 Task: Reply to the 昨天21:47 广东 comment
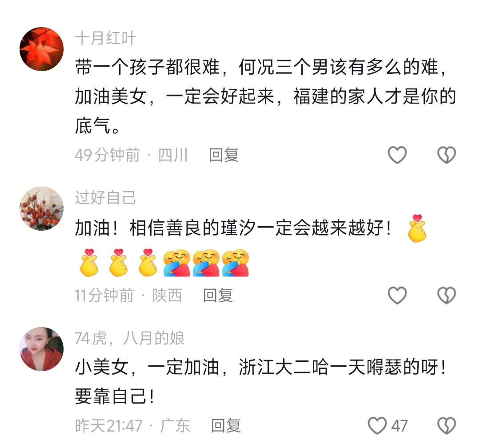tap(226, 426)
